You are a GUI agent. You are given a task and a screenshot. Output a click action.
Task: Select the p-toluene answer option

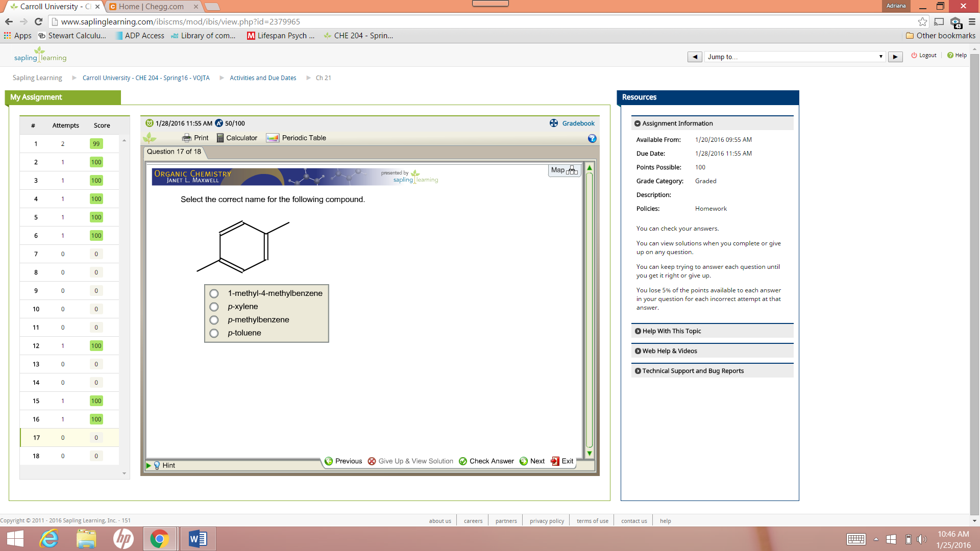(214, 333)
